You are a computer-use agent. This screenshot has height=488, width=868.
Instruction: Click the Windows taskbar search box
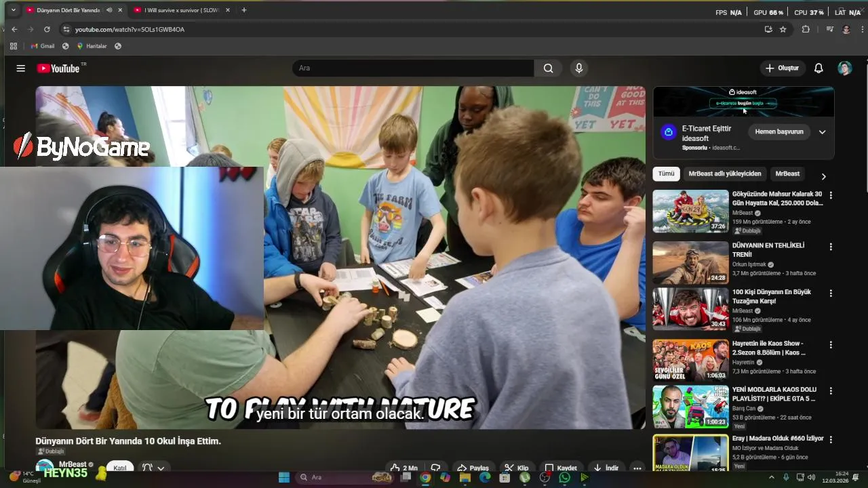coord(346,477)
